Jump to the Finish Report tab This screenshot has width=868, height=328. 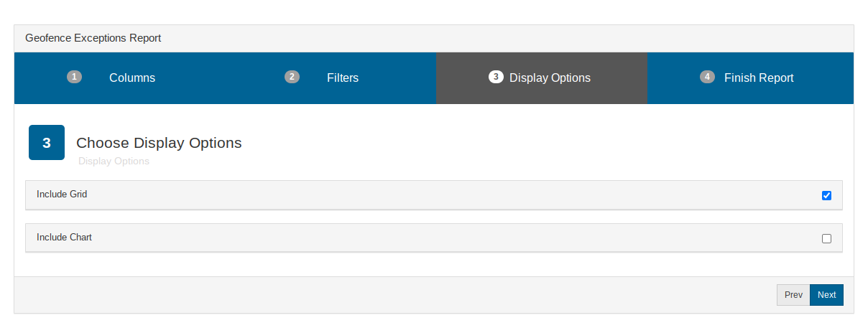(x=750, y=78)
